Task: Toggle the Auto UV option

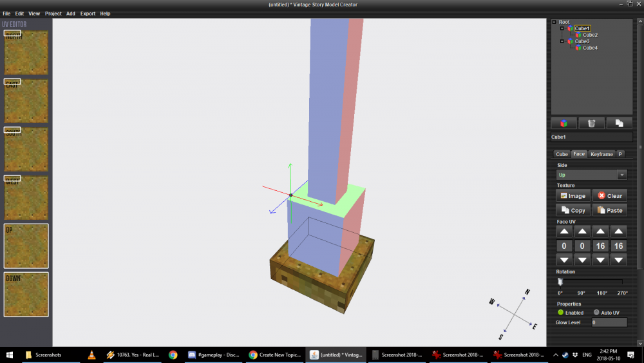Action: (x=596, y=313)
